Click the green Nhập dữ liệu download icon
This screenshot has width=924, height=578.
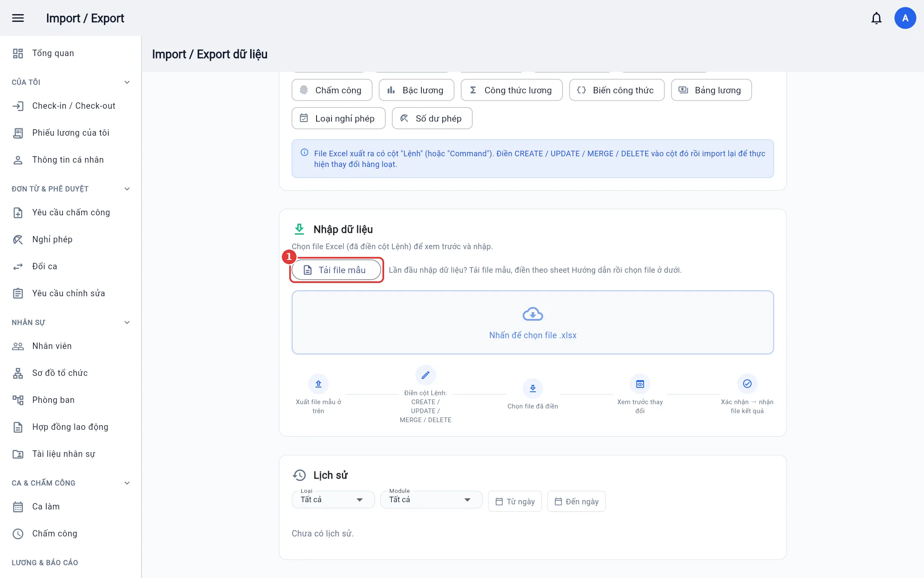299,229
